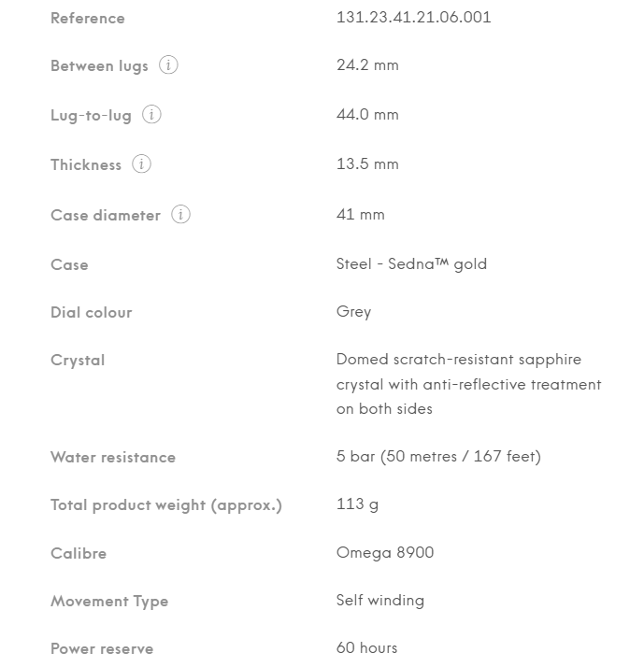Image resolution: width=644 pixels, height=667 pixels.
Task: Click the 41 mm case diameter value
Action: point(360,215)
